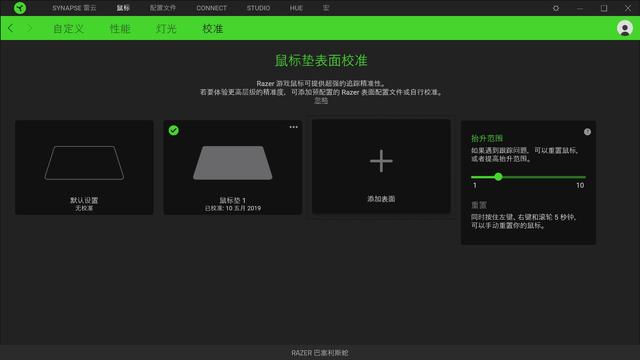The height and width of the screenshot is (360, 640).
Task: Click the gray mousepad icon of 鼠标垫 1
Action: (233, 163)
